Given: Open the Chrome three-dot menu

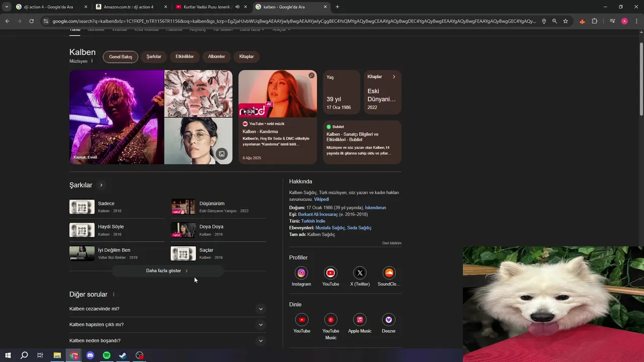Looking at the screenshot, I should tap(637, 21).
